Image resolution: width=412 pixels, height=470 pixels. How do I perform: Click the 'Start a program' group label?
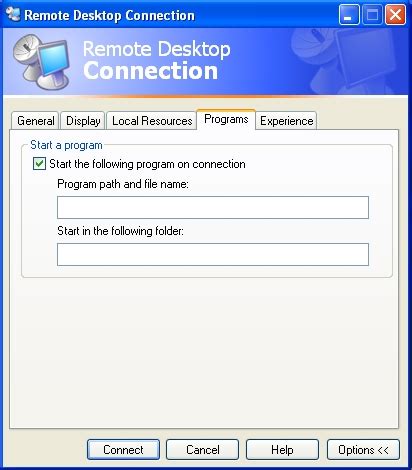tap(66, 145)
